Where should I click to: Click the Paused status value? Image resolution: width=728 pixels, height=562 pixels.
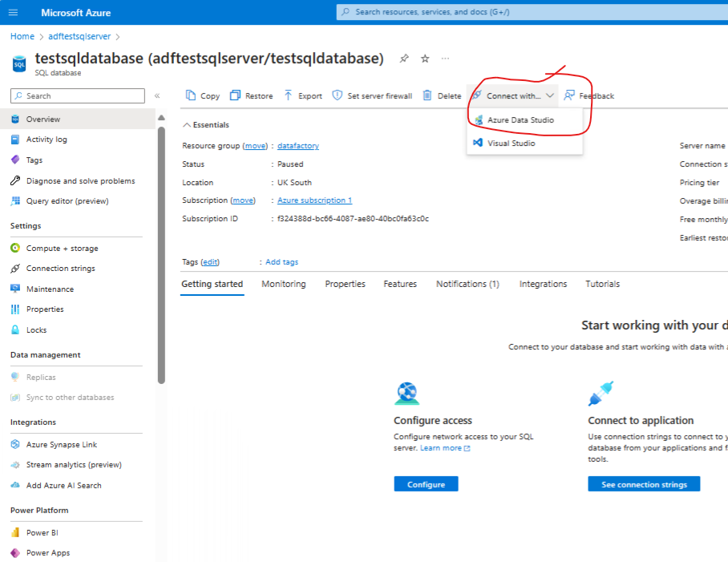tap(290, 164)
